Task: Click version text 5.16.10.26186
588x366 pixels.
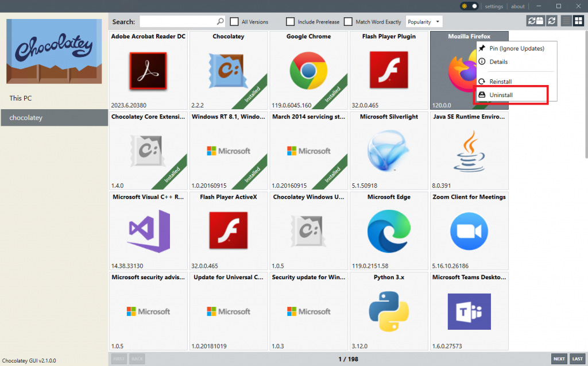Action: 450,266
